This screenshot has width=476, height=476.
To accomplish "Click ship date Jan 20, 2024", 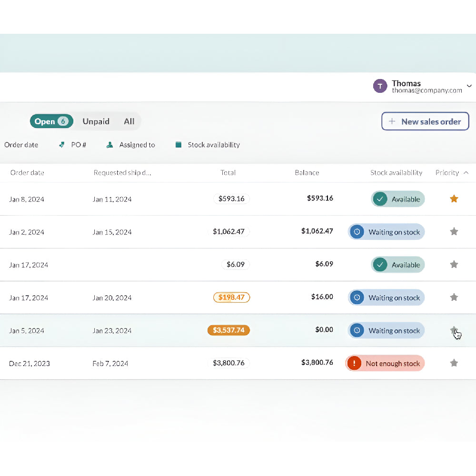I will pyautogui.click(x=112, y=298).
